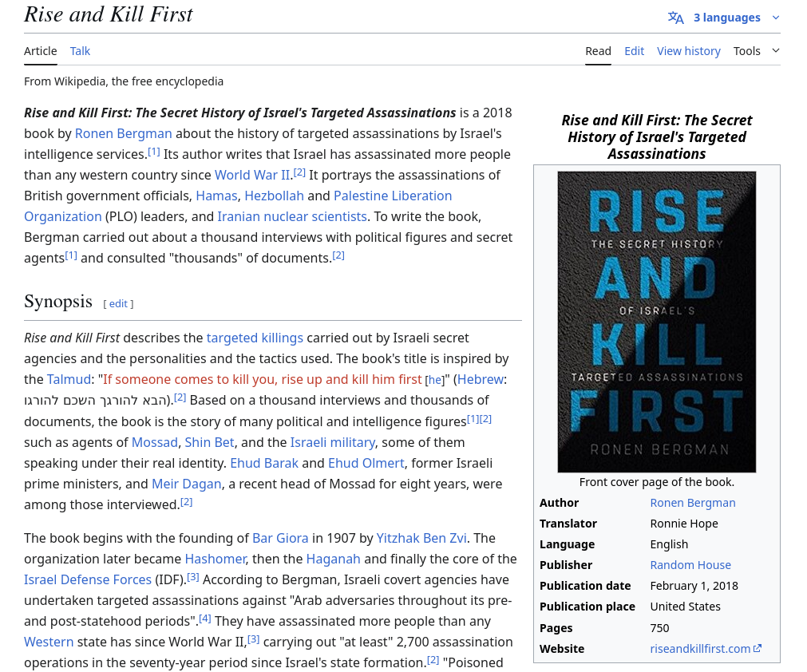
Task: Click 'Front cover page of the book.' caption
Action: click(x=656, y=482)
